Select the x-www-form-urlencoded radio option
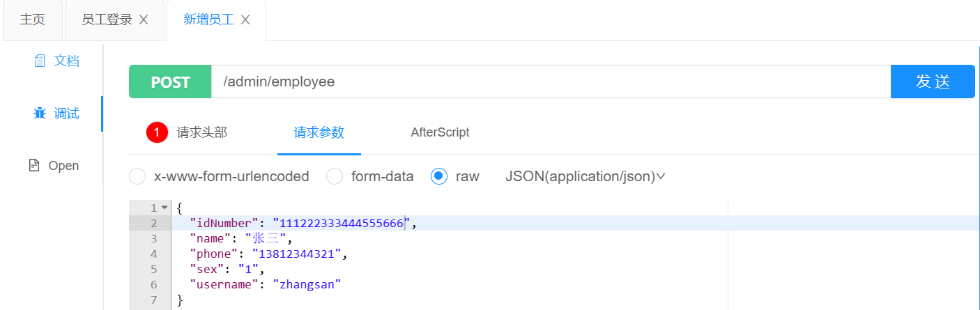 138,176
